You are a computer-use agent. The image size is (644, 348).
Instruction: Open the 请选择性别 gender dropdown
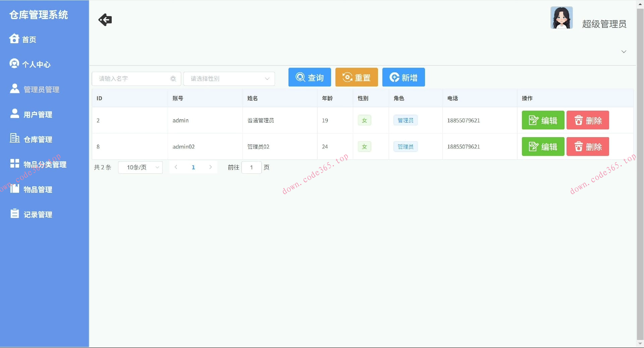(x=229, y=79)
